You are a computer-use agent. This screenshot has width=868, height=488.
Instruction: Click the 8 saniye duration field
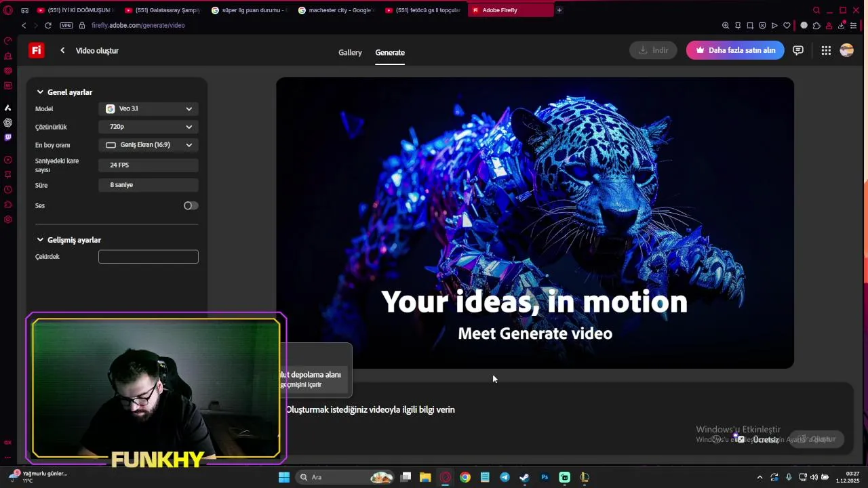(x=149, y=185)
